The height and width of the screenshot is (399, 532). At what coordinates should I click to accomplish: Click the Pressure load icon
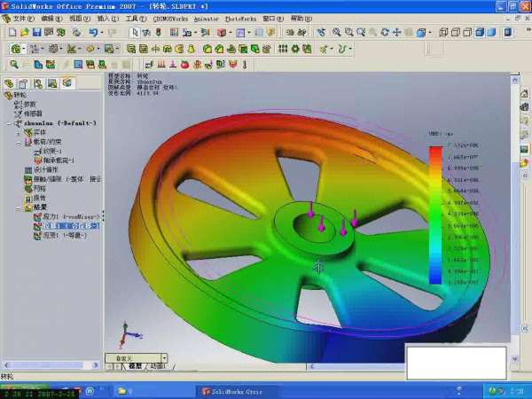pos(161,64)
